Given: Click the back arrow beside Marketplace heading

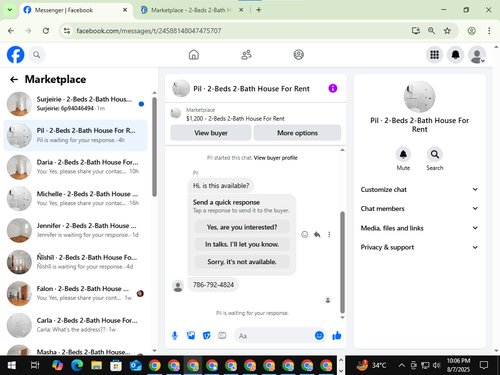Looking at the screenshot, I should click(14, 79).
